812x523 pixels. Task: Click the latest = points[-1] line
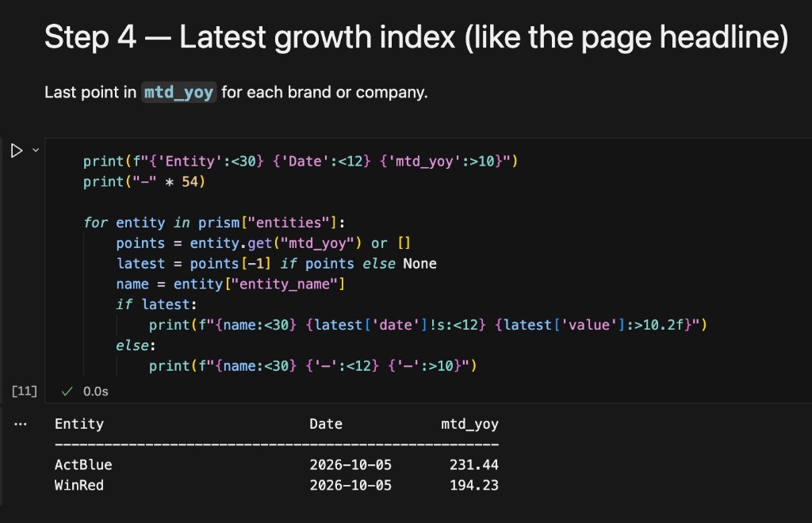[277, 264]
